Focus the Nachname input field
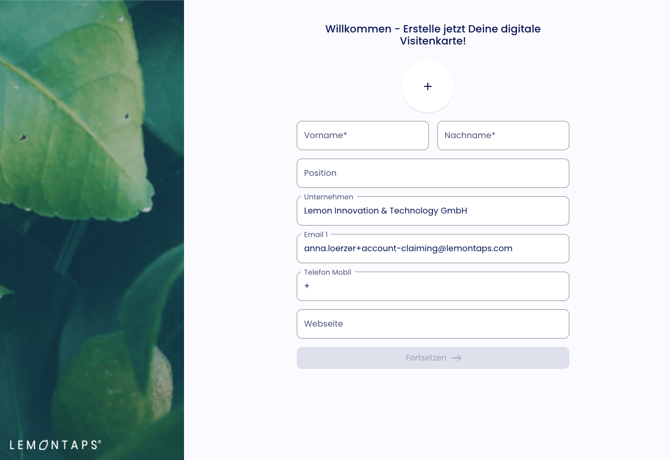The width and height of the screenshot is (670, 460). [x=503, y=135]
